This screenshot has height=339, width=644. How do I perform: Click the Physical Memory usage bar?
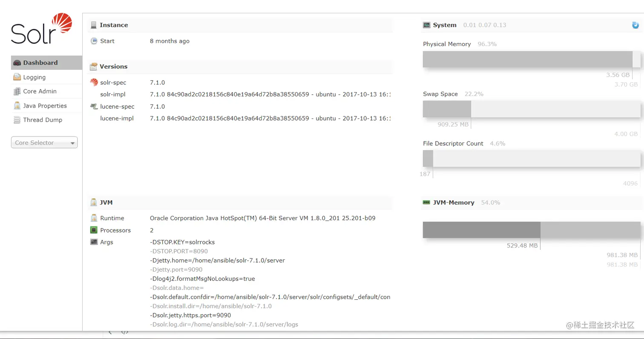click(x=532, y=59)
